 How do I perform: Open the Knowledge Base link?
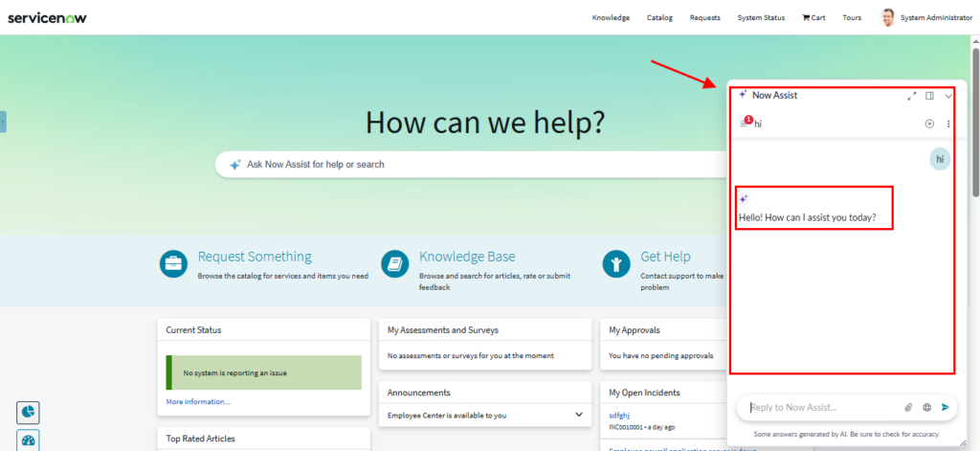click(x=467, y=257)
